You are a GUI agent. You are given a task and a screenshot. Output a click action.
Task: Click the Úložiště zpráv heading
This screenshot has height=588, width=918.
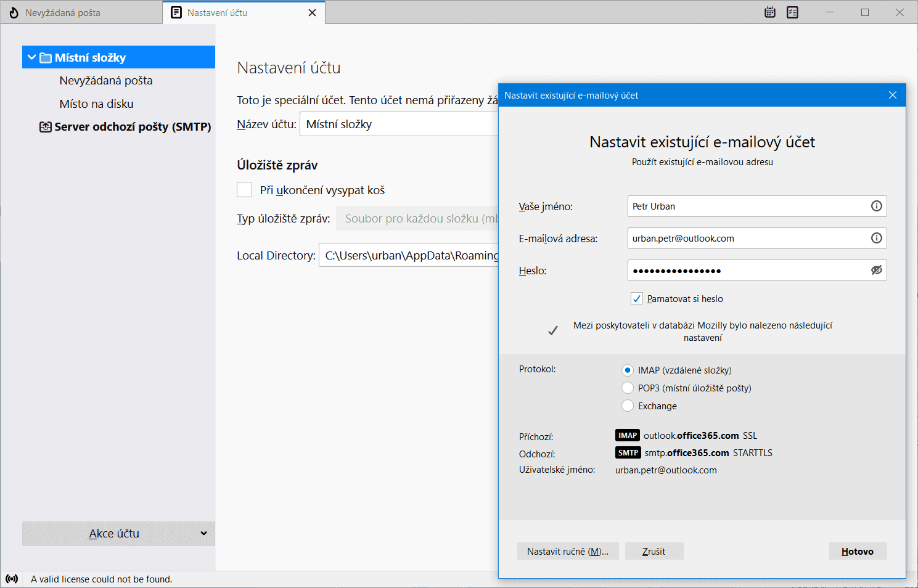(277, 165)
